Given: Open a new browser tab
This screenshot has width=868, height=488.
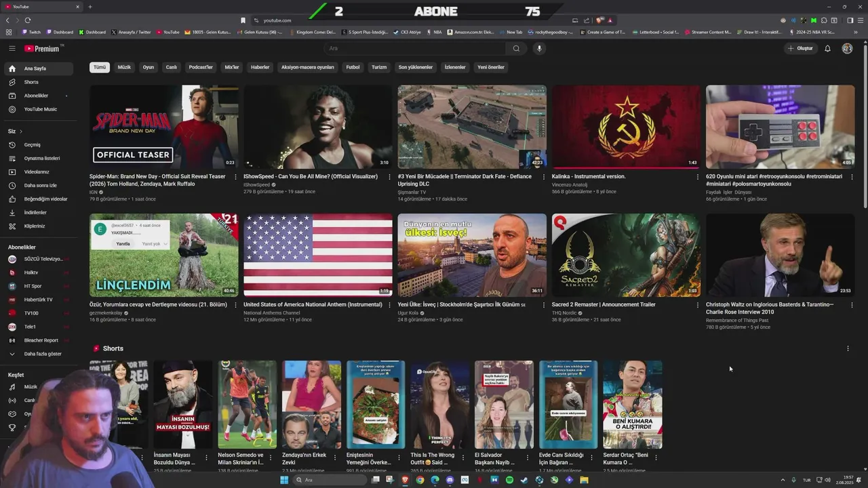Looking at the screenshot, I should coord(90,7).
